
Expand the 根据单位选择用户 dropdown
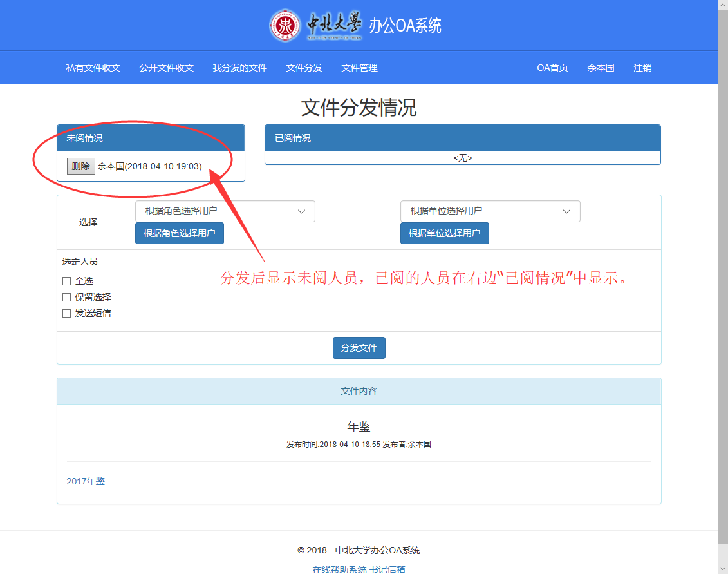490,211
